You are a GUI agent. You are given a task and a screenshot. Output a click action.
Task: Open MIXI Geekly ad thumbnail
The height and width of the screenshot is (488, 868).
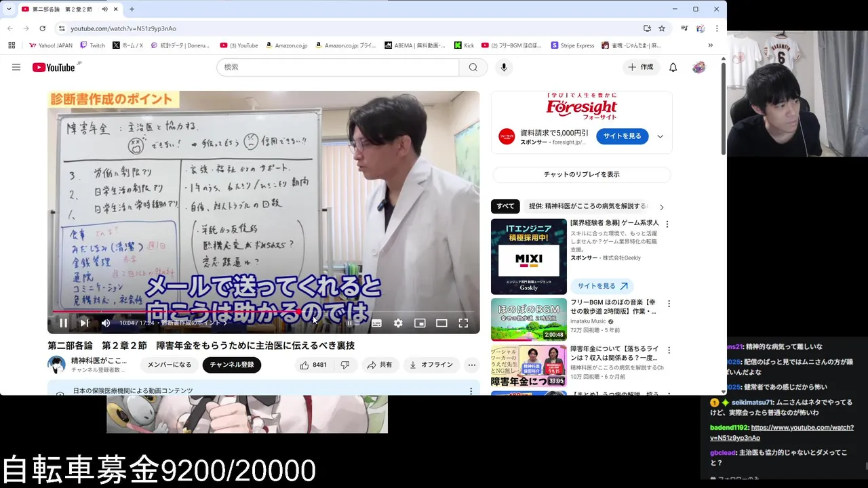(528, 256)
